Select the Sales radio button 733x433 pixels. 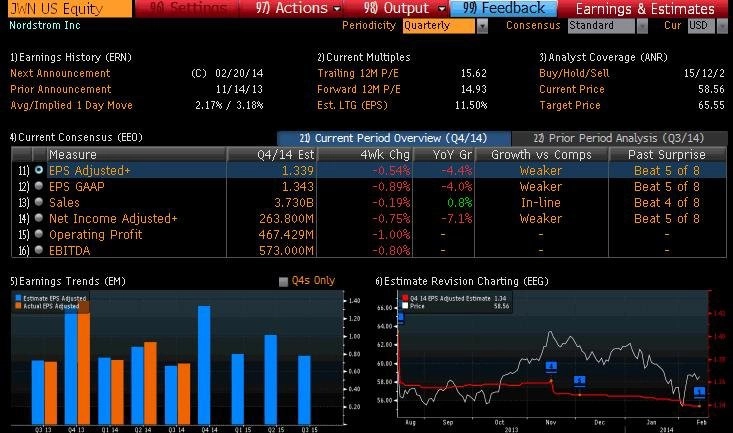39,202
